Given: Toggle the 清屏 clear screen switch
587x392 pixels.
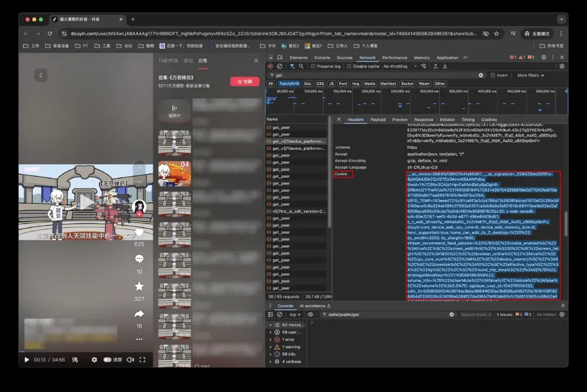Looking at the screenshot, I should pyautogui.click(x=108, y=360).
